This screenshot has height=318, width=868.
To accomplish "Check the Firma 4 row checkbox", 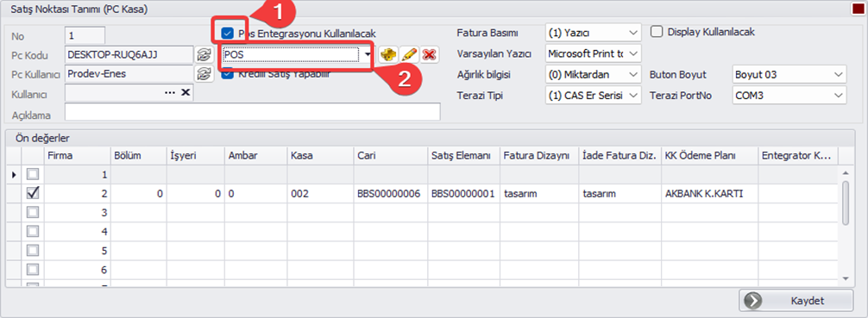I will [x=33, y=232].
